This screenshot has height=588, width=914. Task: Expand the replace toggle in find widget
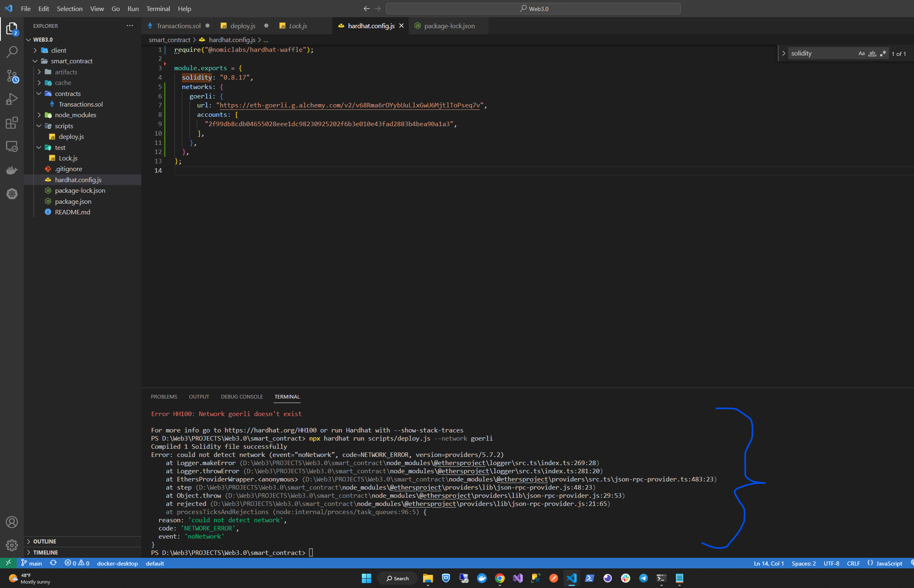pyautogui.click(x=783, y=53)
